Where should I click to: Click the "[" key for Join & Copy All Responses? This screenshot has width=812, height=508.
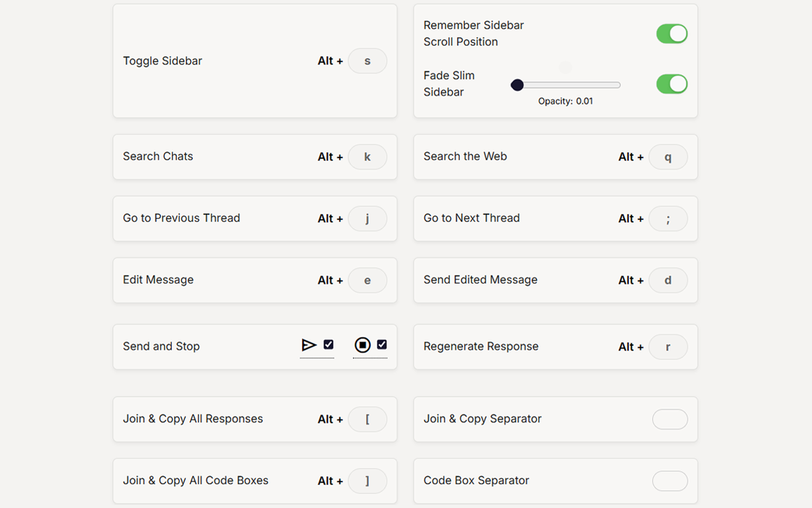pyautogui.click(x=367, y=419)
